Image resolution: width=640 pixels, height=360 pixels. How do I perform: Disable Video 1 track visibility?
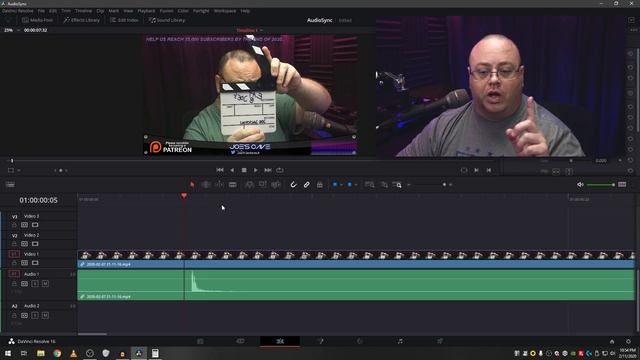pos(35,263)
